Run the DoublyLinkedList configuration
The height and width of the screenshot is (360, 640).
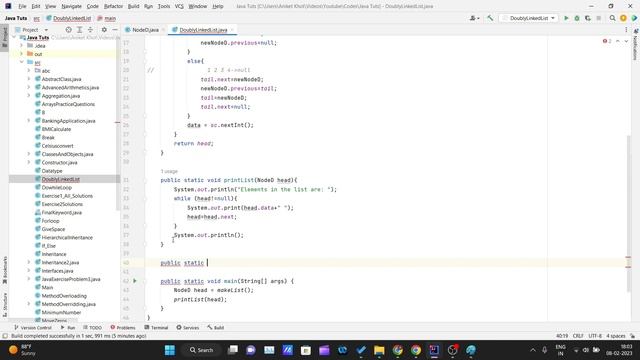(566, 18)
